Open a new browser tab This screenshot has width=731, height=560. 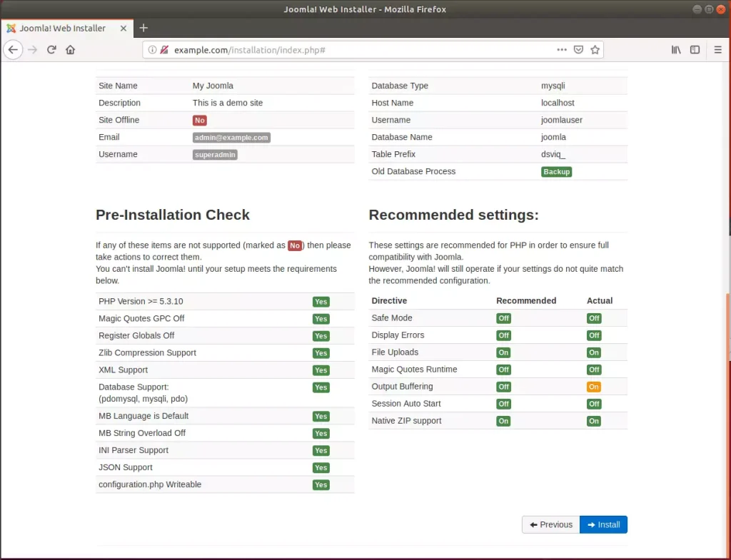click(143, 28)
